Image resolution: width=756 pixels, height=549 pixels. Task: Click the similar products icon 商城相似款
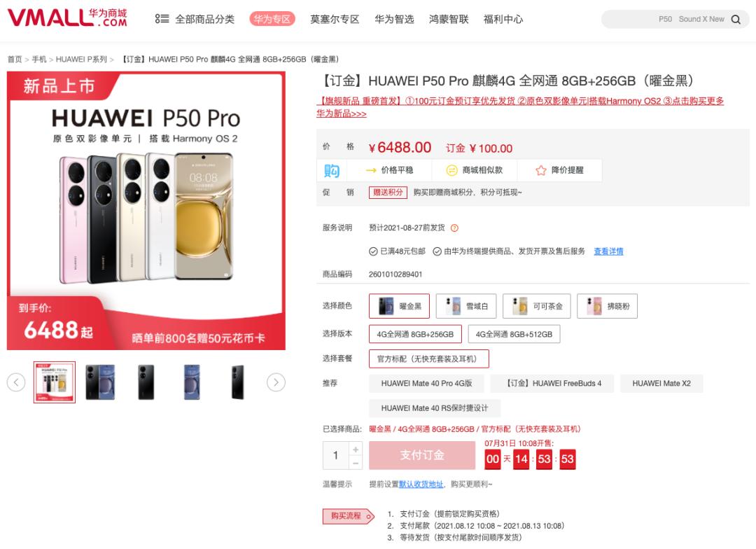click(451, 170)
